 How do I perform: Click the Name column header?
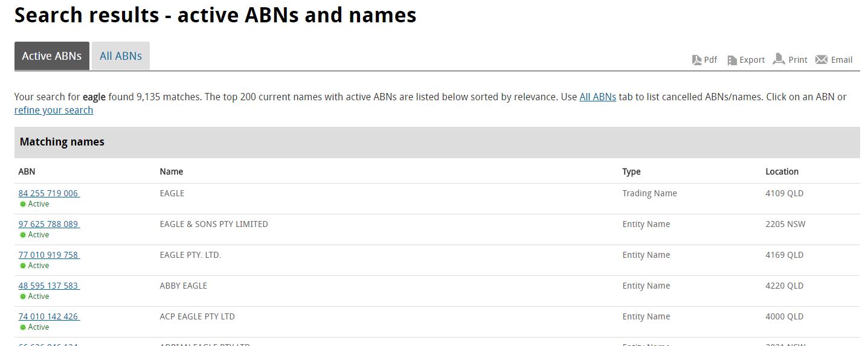(172, 171)
